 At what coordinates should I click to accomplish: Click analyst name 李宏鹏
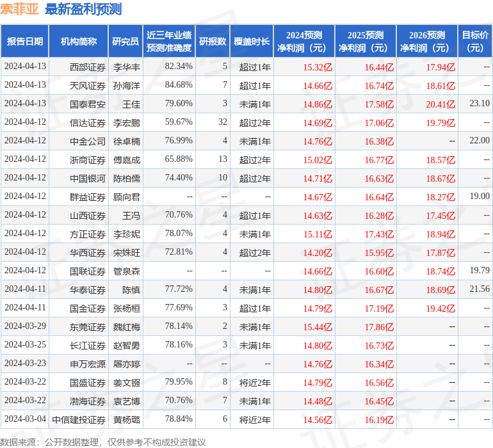point(126,122)
